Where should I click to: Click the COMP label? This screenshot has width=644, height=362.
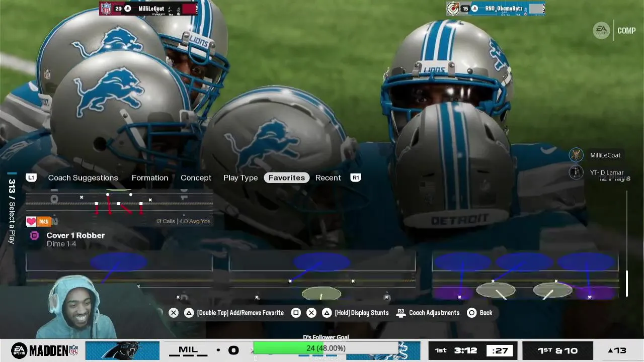[626, 31]
